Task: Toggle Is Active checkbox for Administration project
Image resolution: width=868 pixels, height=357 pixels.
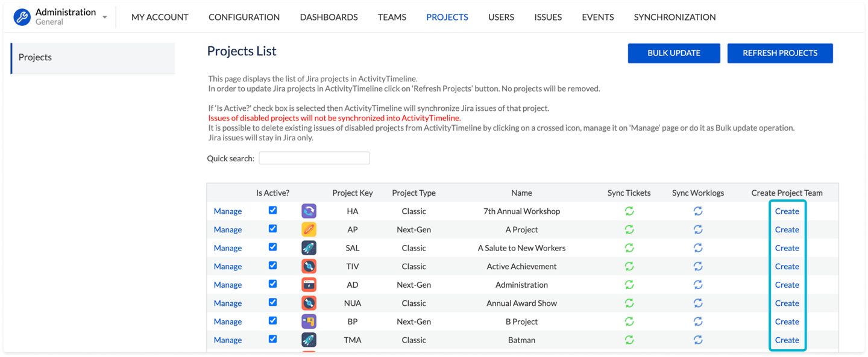Action: [272, 284]
